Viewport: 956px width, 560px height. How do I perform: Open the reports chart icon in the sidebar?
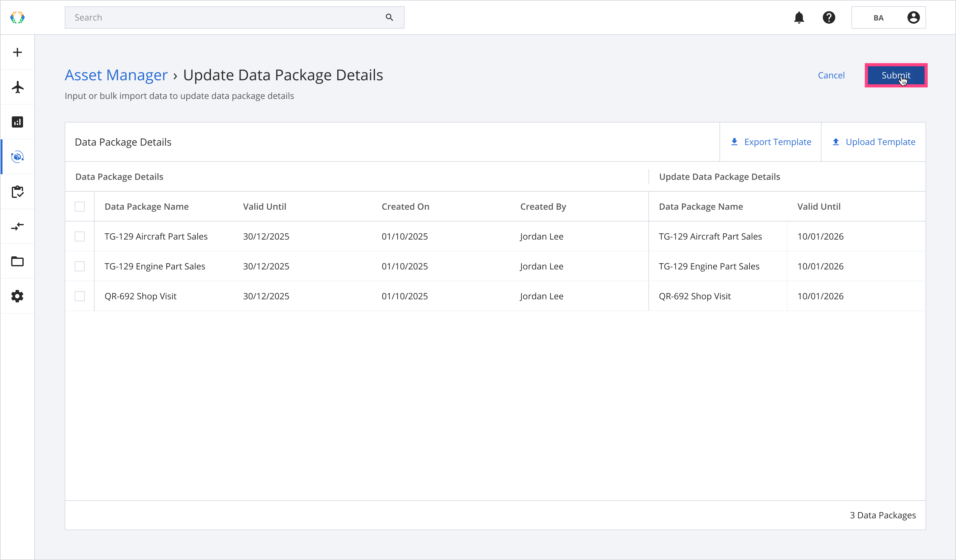17,122
